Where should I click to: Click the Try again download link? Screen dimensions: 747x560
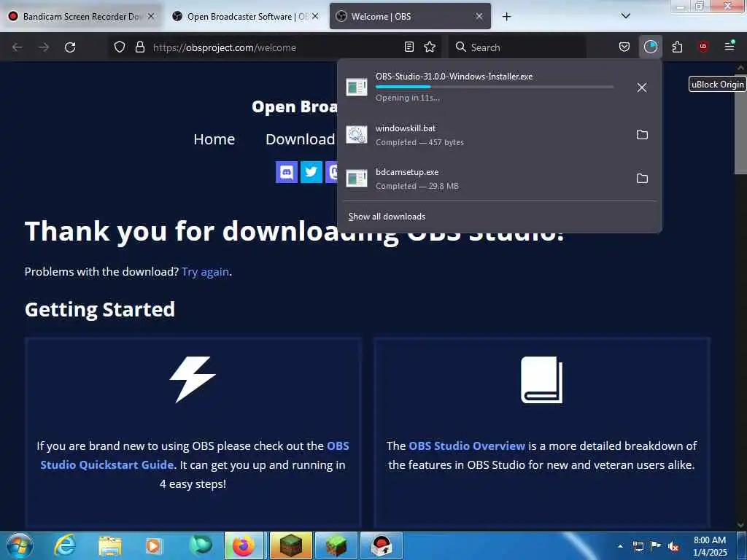205,271
